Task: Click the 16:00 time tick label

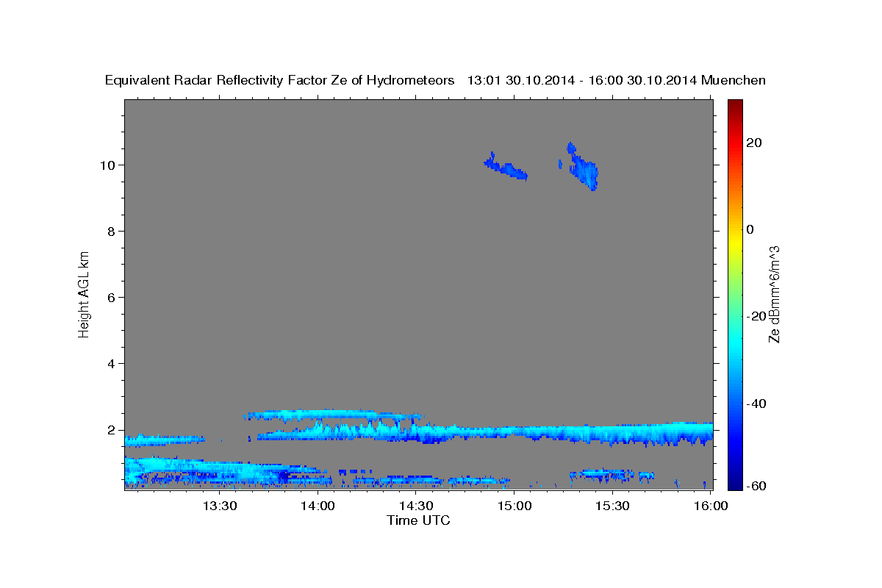Action: click(711, 506)
